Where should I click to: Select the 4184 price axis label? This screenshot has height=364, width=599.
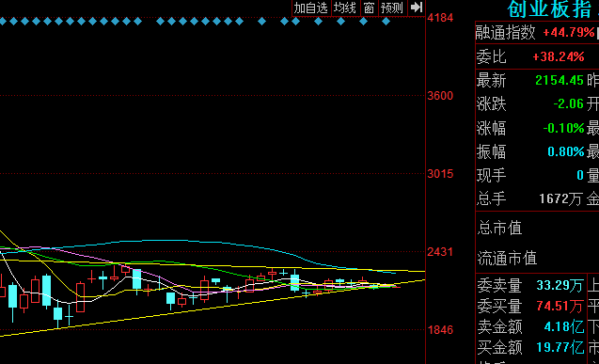pos(440,18)
